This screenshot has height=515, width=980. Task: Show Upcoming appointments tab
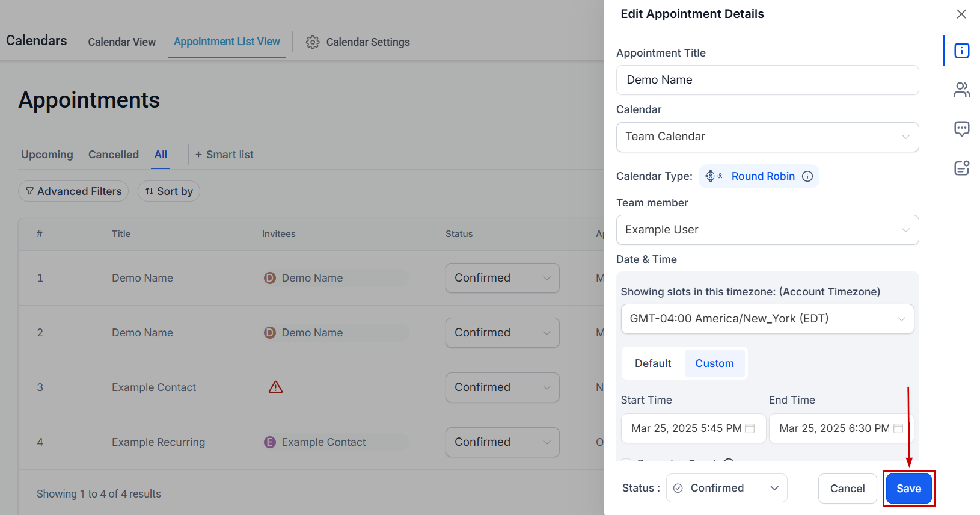47,155
